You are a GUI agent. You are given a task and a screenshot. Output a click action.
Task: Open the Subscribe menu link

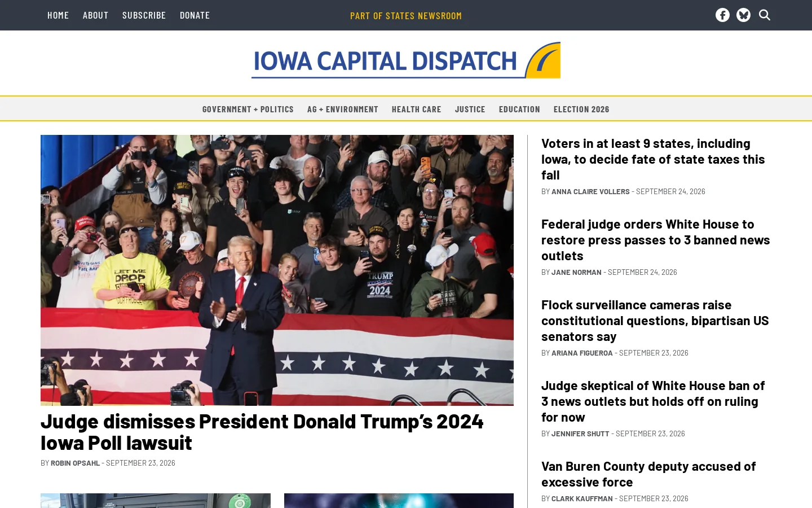tap(144, 15)
